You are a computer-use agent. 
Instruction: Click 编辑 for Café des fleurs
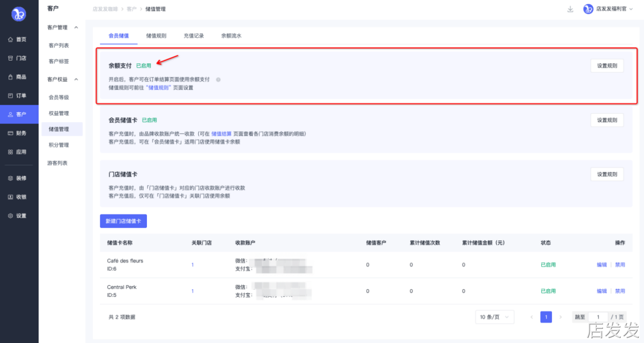pyautogui.click(x=602, y=265)
